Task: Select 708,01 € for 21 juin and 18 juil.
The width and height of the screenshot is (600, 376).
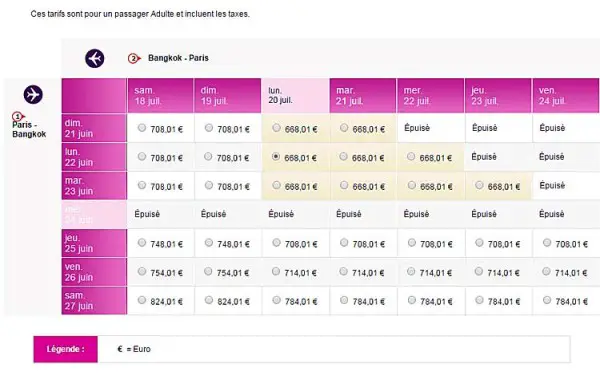Action: coord(142,128)
